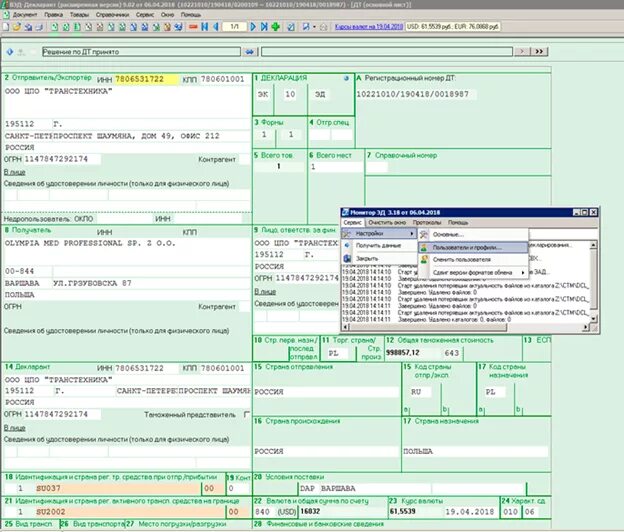The image size is (624, 532).
Task: Expand the Настройки submenu in Монитор ЭД
Action: (379, 234)
